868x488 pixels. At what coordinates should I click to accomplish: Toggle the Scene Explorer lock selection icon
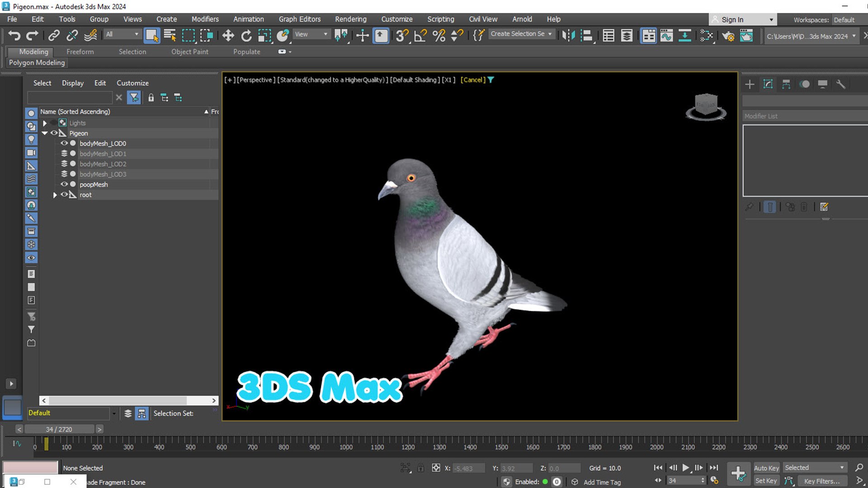pyautogui.click(x=151, y=98)
